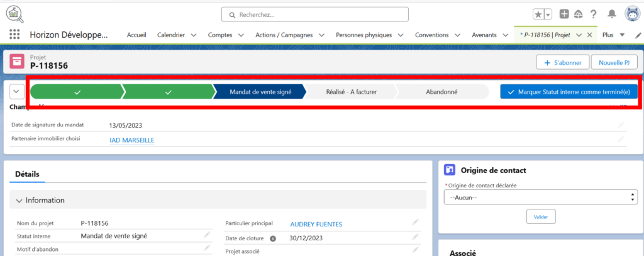This screenshot has height=256, width=644.
Task: Select the Réalisé - A facturer path stage
Action: [x=351, y=92]
